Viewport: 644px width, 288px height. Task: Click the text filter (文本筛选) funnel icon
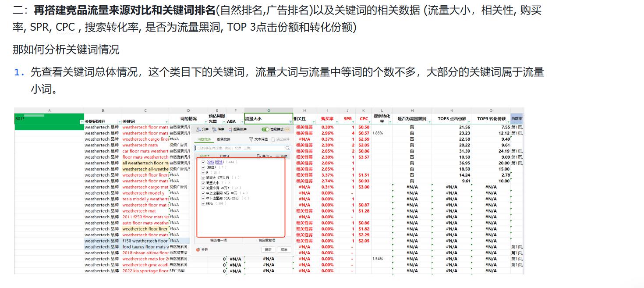(x=251, y=139)
